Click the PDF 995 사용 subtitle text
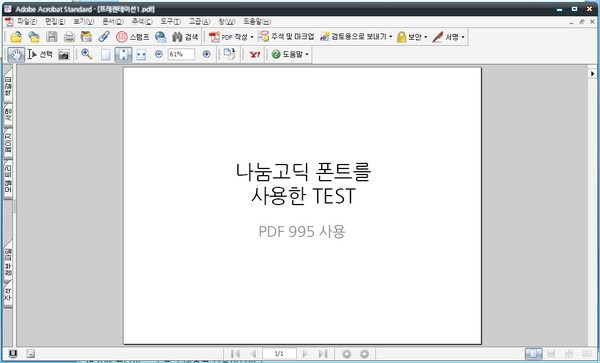This screenshot has height=363, width=600. click(302, 231)
